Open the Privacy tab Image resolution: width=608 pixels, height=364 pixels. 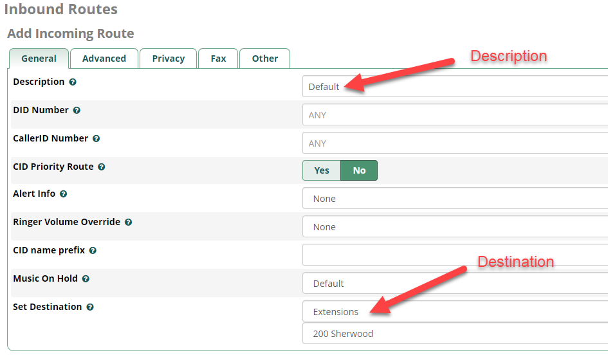coord(169,59)
